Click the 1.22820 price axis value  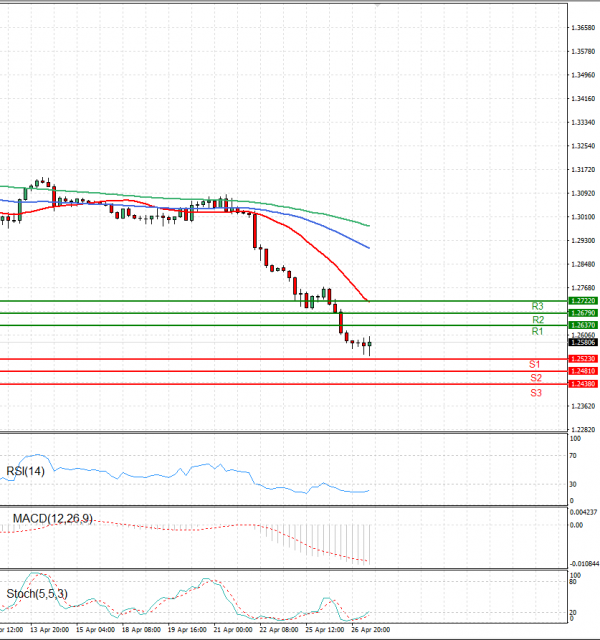pyautogui.click(x=583, y=430)
